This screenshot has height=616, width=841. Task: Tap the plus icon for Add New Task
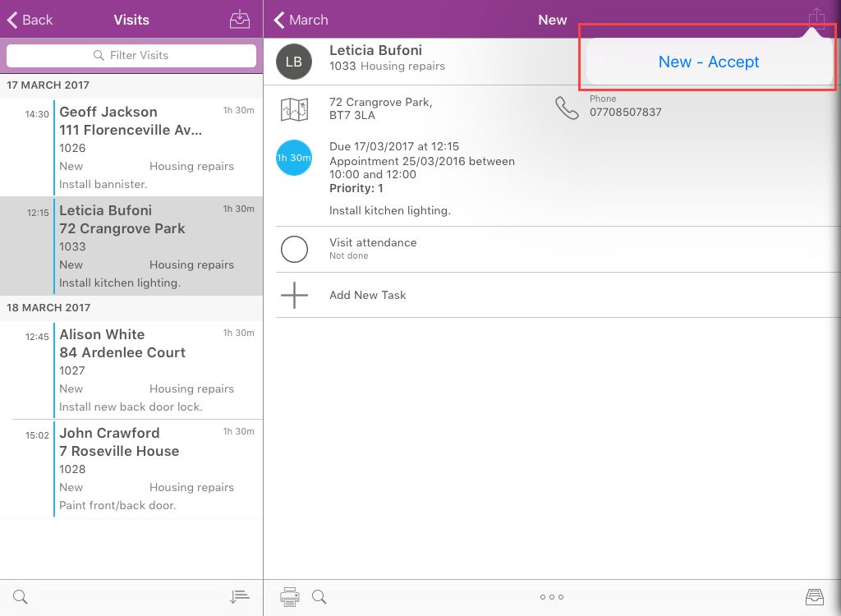[295, 295]
